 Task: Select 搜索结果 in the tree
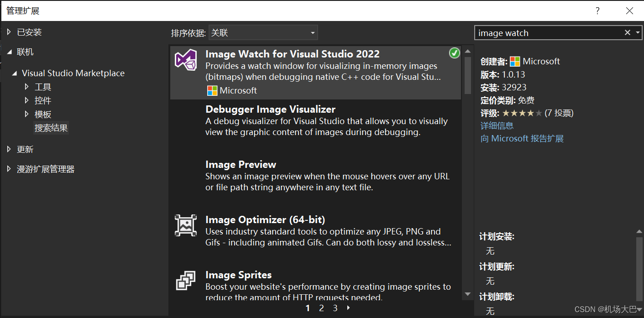(x=51, y=128)
